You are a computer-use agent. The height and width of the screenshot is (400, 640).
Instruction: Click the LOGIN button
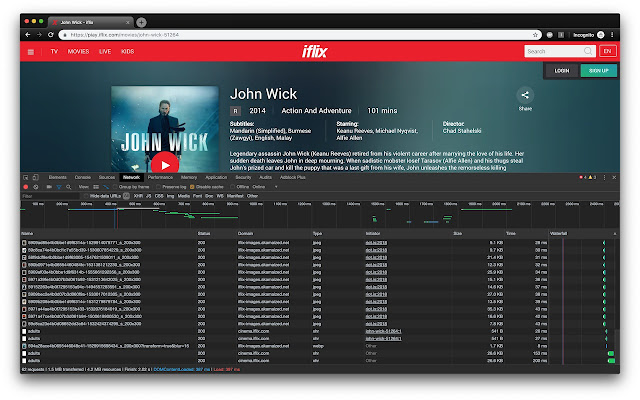point(562,71)
